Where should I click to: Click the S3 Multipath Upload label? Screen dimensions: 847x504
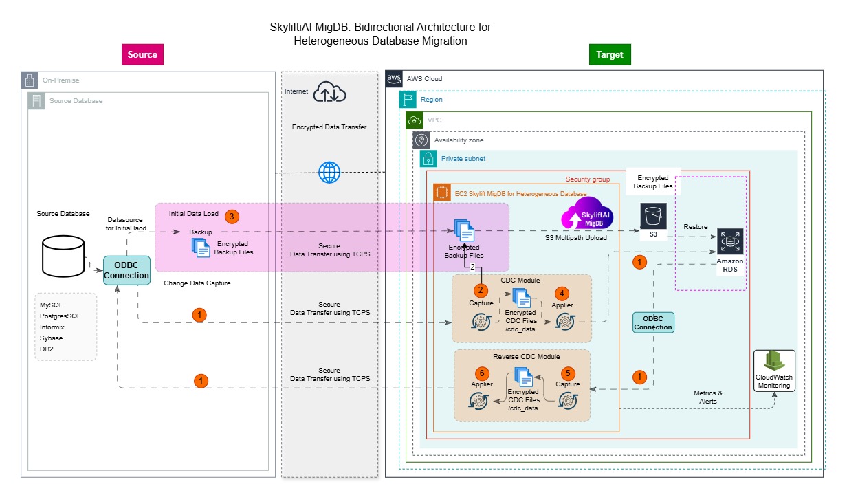pyautogui.click(x=575, y=237)
